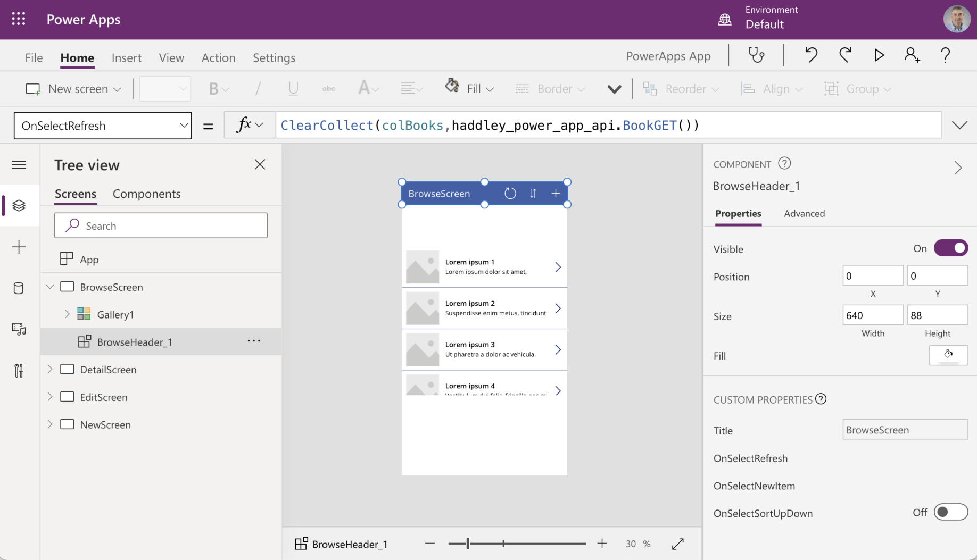Open the Data sources cylinder icon
The width and height of the screenshot is (977, 560).
point(19,288)
